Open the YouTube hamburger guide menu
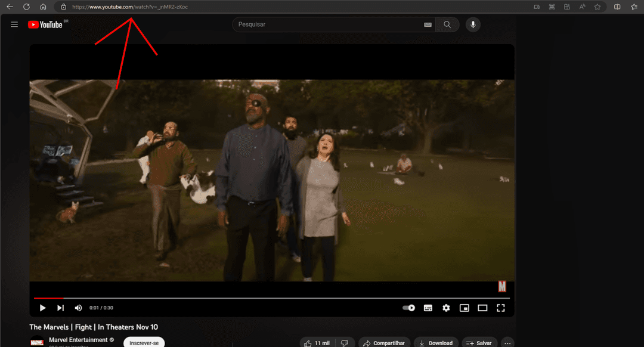The width and height of the screenshot is (644, 347). (x=14, y=24)
